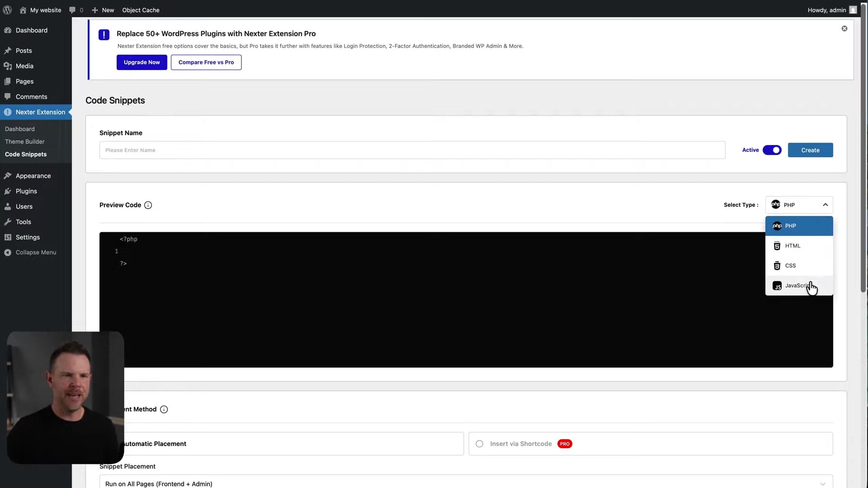
Task: Click the Media sidebar icon
Action: 8,66
